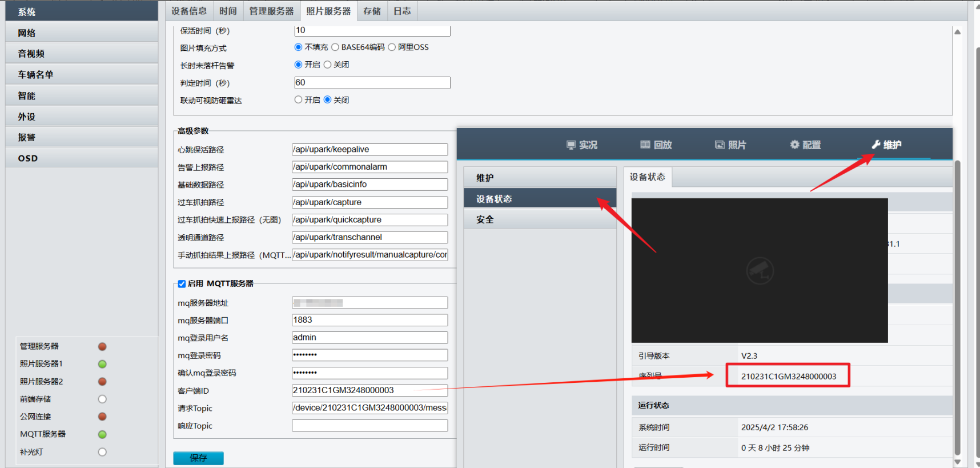The image size is (980, 468).
Task: Select 设备状态 in maintenance sidebar
Action: tap(540, 198)
